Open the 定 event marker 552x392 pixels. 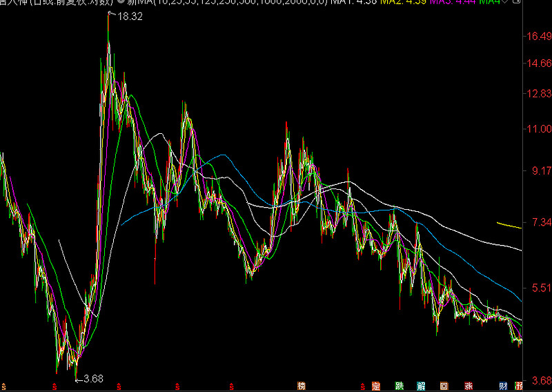pos(376,386)
